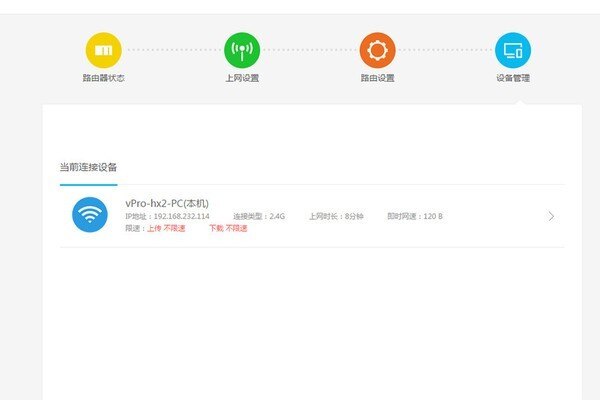Click the 路由器状态 label
This screenshot has height=400, width=600.
[103, 77]
